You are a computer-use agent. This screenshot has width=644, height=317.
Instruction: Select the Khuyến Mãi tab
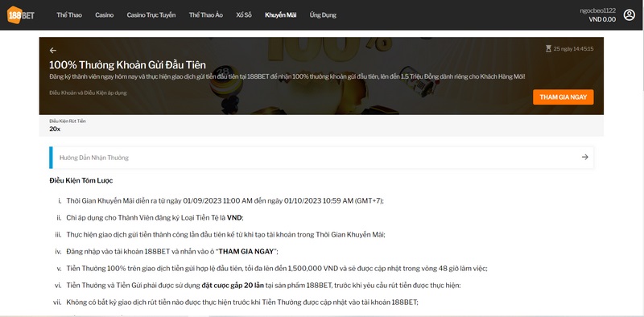pos(280,15)
